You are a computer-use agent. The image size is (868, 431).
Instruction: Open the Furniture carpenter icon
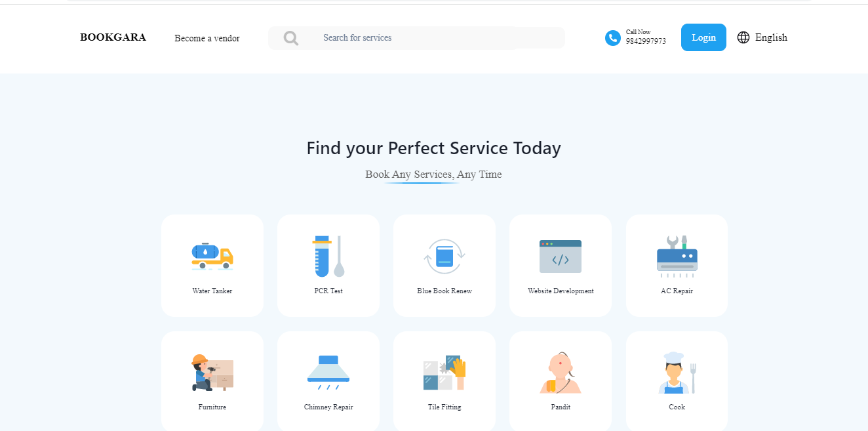pos(212,373)
